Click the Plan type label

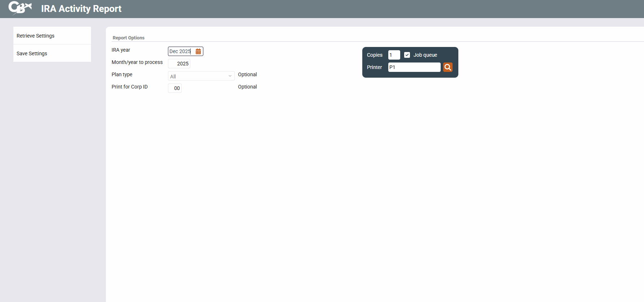122,74
